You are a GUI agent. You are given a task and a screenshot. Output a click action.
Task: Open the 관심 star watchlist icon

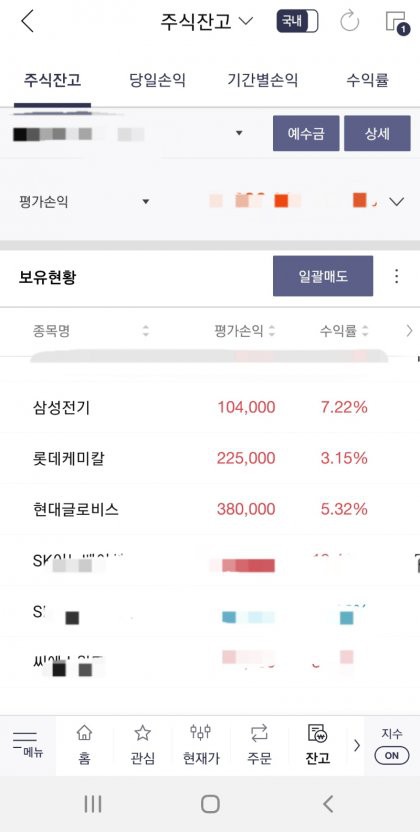[x=143, y=745]
